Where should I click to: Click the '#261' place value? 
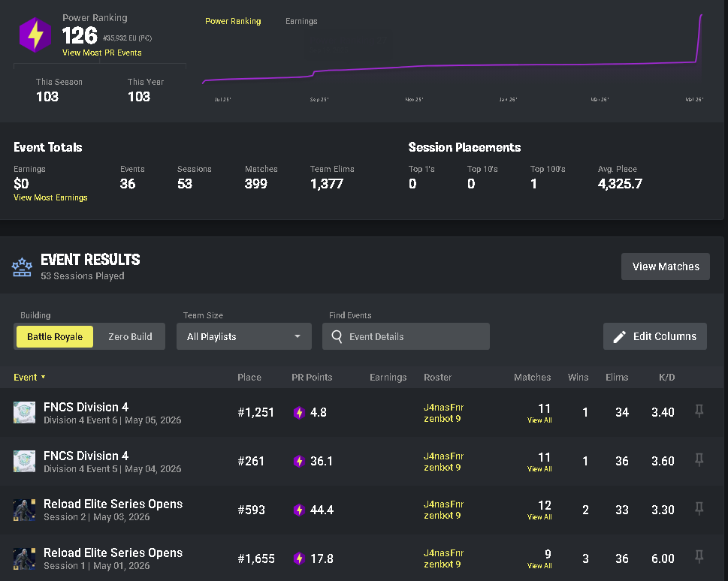click(251, 462)
